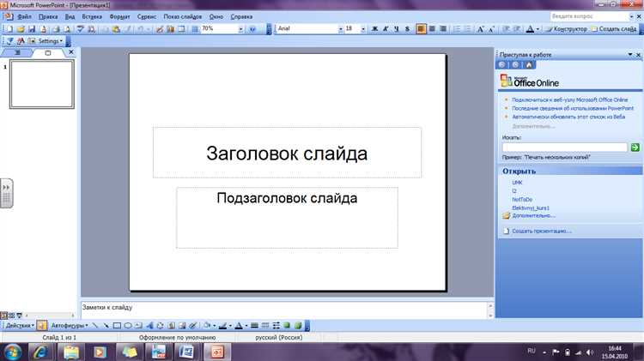This screenshot has height=361, width=644.
Task: Open the zoom percentage dropdown
Action: point(240,29)
